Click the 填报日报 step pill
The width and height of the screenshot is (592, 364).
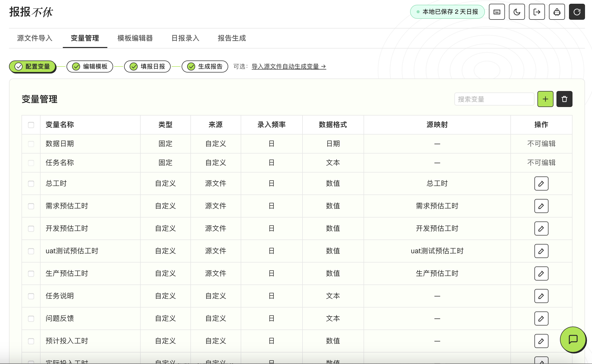147,66
